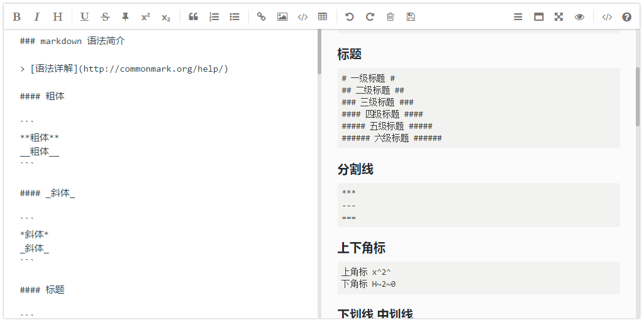Click the pin/mark toolbar icon
The width and height of the screenshot is (644, 322).
click(126, 17)
